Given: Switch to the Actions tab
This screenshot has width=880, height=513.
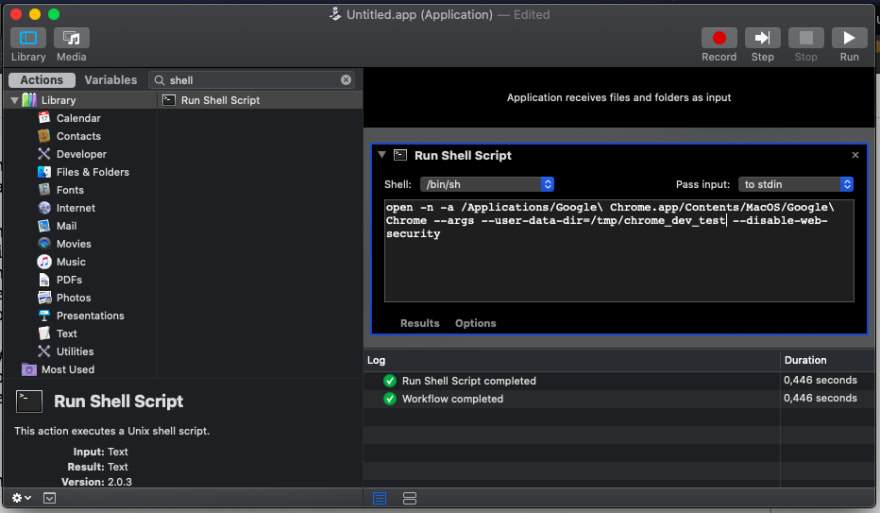Looking at the screenshot, I should pyautogui.click(x=42, y=80).
